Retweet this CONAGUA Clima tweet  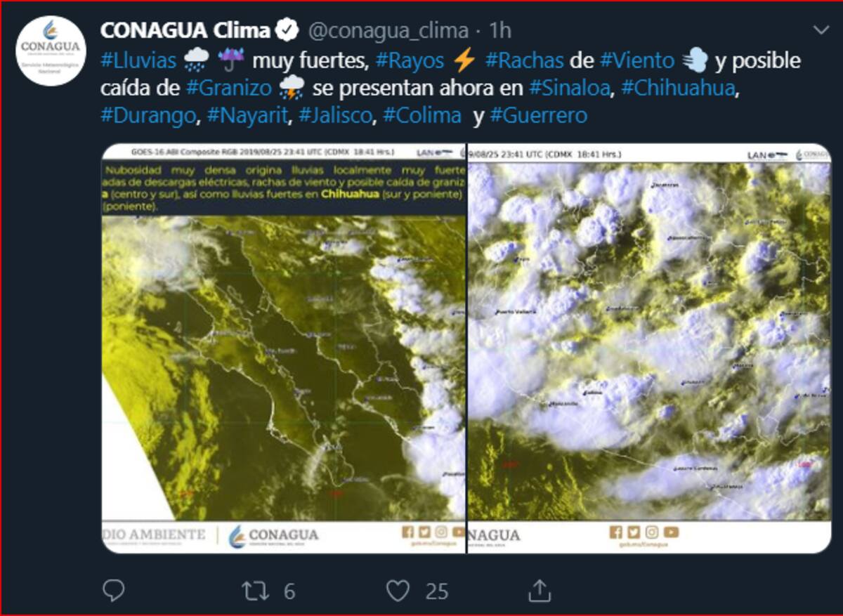pyautogui.click(x=255, y=591)
